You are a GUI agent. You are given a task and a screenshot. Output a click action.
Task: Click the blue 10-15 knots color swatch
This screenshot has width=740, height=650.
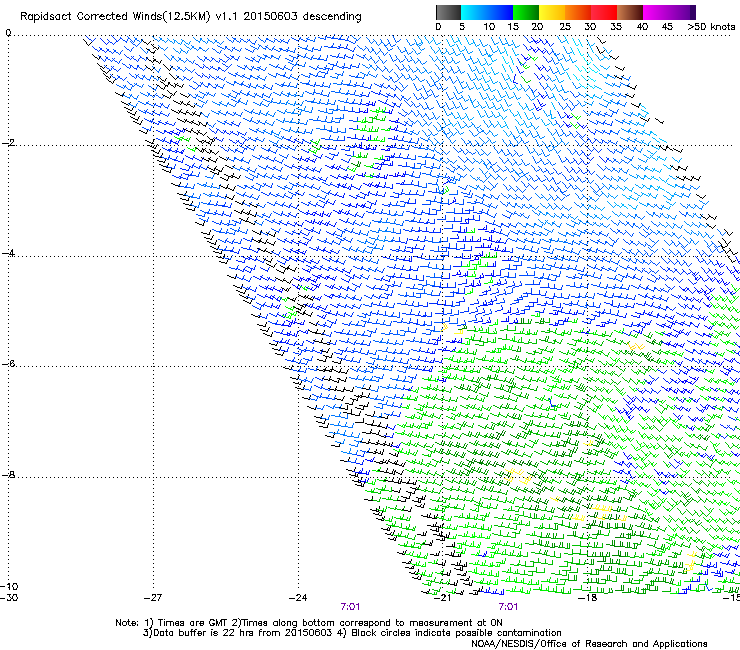coord(500,12)
